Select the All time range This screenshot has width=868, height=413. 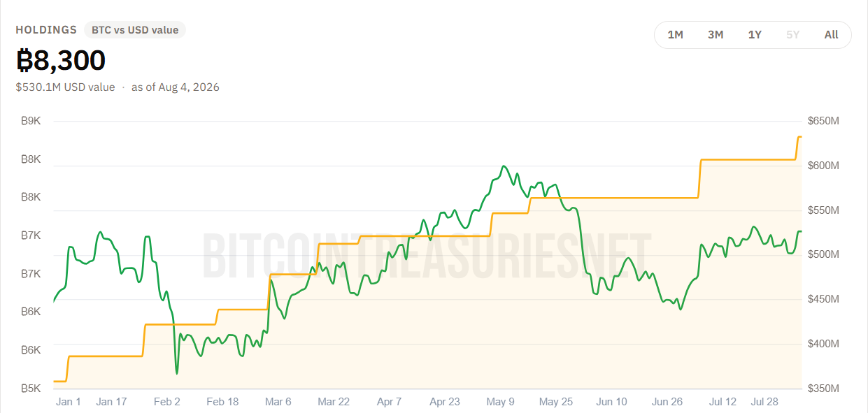tap(831, 34)
